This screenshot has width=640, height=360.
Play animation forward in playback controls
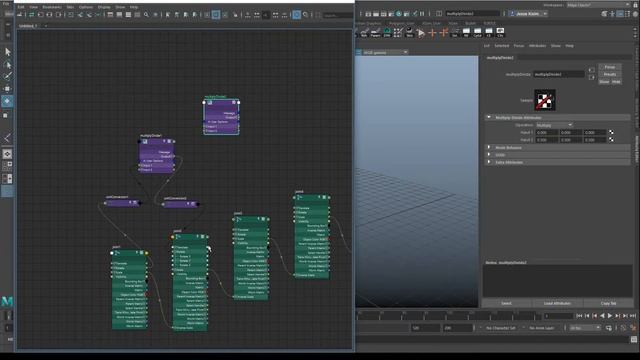pyautogui.click(x=610, y=316)
